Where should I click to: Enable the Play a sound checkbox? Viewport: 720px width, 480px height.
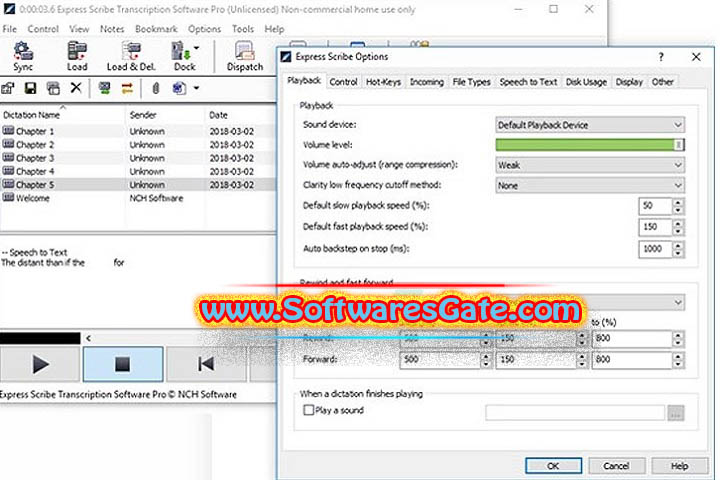pyautogui.click(x=309, y=410)
